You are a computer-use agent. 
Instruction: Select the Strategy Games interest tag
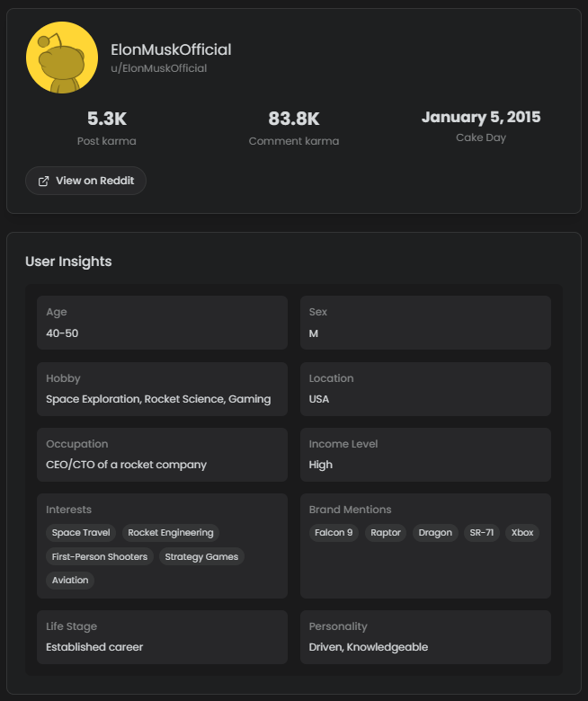pos(201,556)
